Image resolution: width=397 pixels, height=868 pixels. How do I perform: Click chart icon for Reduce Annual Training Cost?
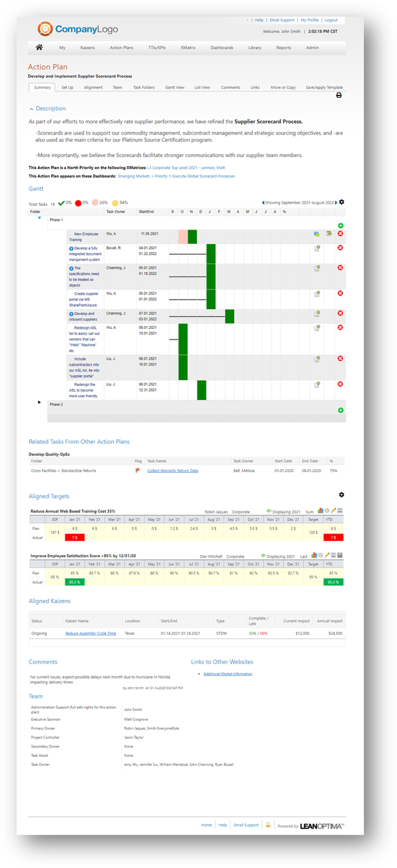coord(320,511)
